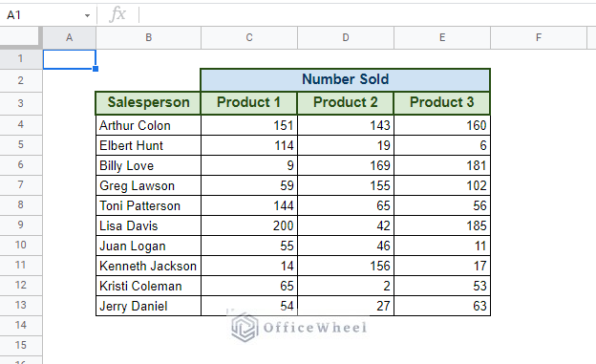Open the Name box dropdown arrow
Screen dimensions: 596x364
pos(88,15)
